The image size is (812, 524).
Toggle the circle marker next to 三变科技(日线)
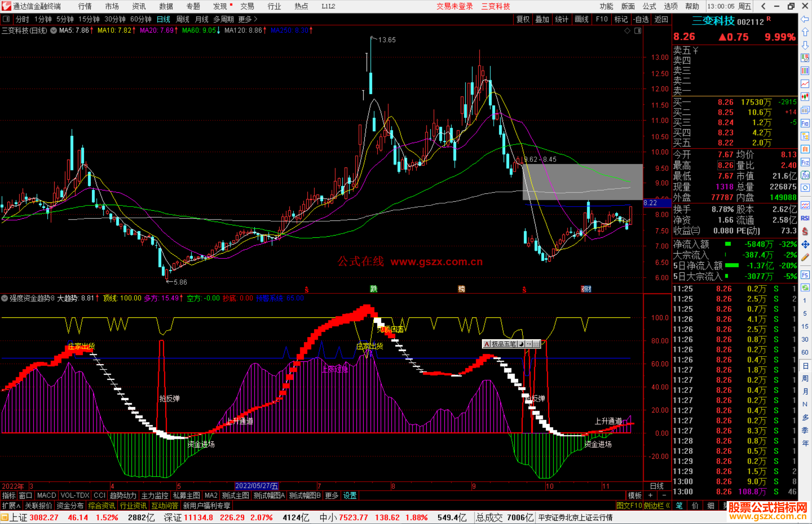point(54,30)
